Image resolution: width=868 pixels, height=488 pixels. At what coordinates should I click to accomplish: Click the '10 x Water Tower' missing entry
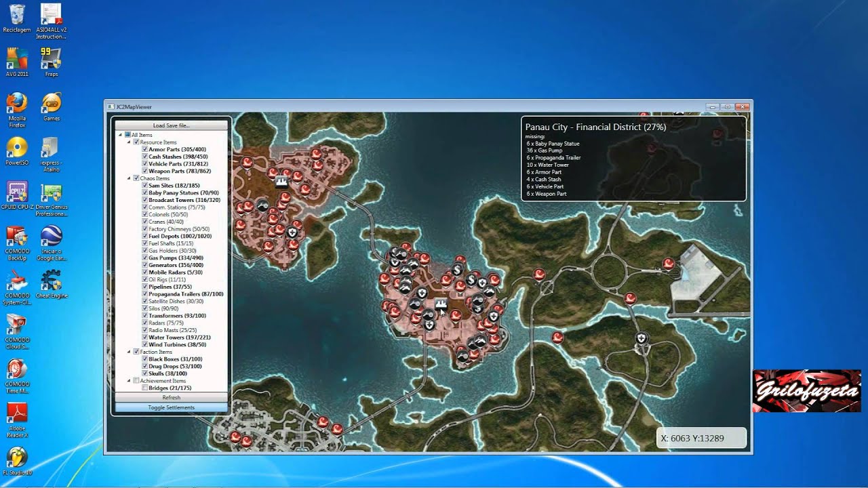point(548,165)
